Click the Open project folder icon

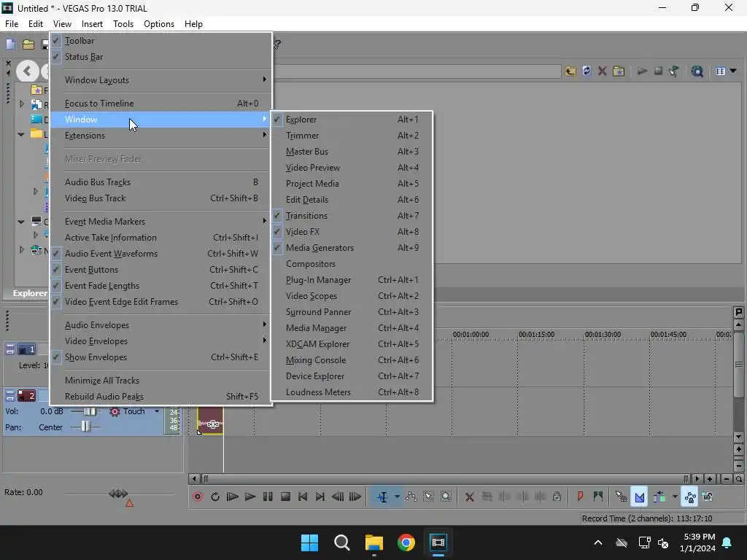click(x=28, y=44)
